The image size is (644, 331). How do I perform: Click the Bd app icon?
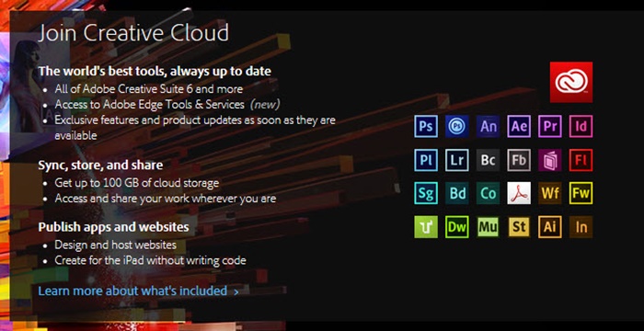(456, 193)
